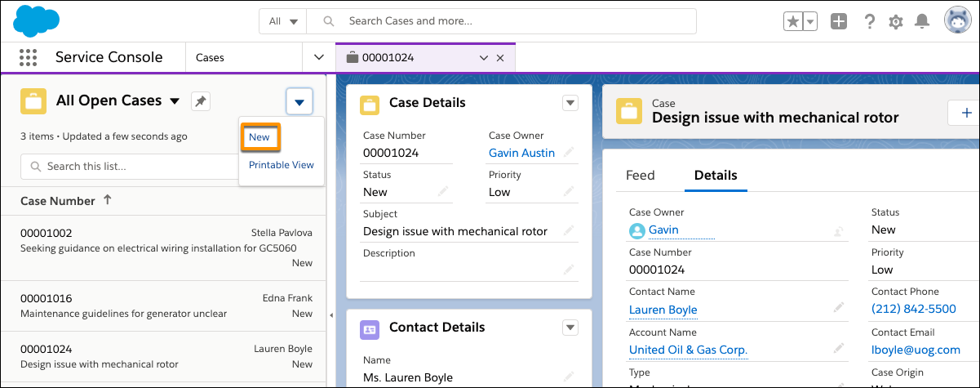Open the App Launcher grid icon
980x388 pixels.
click(x=29, y=58)
